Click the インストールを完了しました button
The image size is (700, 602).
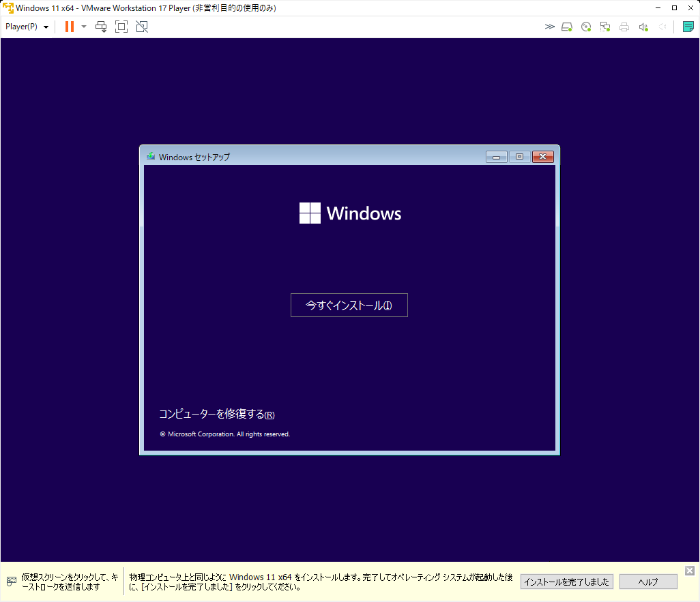[x=566, y=582]
